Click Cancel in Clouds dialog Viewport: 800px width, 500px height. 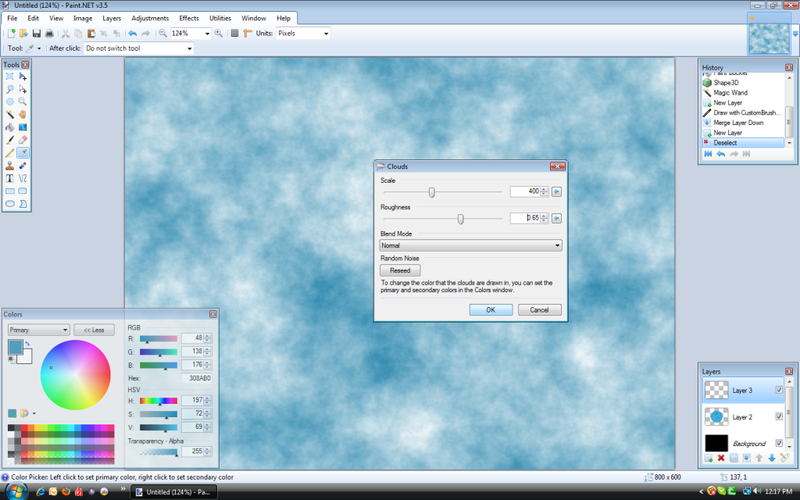[539, 310]
